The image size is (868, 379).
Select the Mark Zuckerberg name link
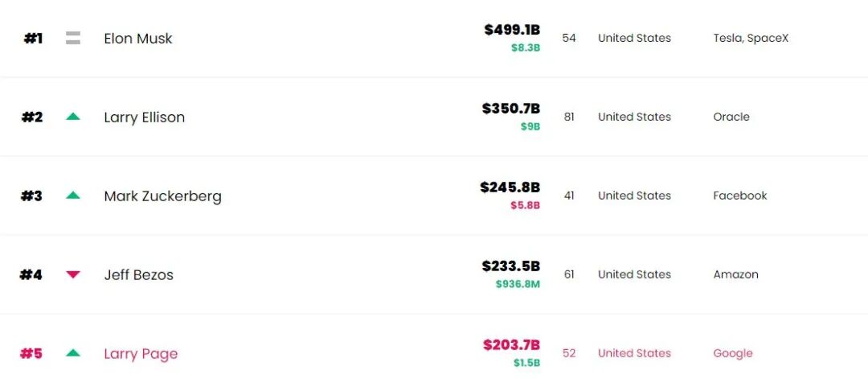point(162,196)
